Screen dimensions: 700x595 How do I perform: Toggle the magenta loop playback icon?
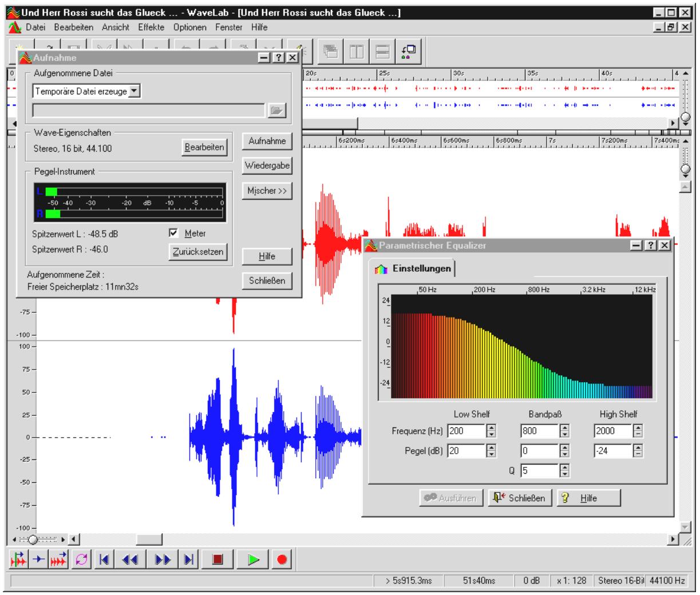tap(80, 559)
